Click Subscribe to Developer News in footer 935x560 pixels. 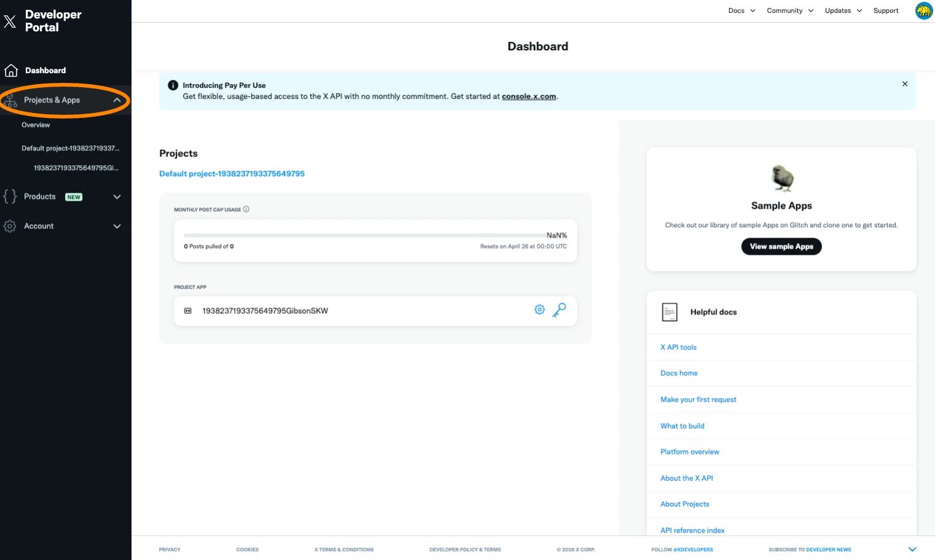(x=810, y=550)
